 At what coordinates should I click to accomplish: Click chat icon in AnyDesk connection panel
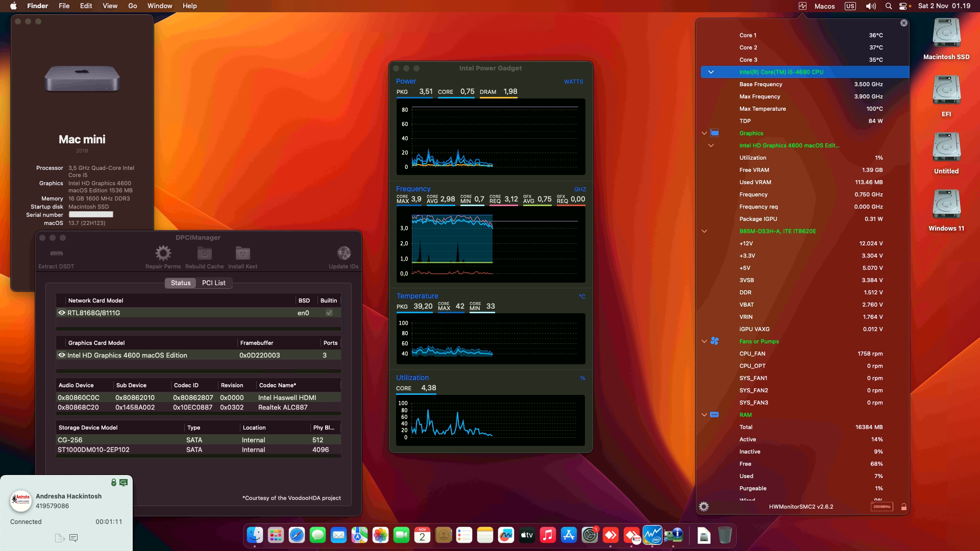click(73, 538)
